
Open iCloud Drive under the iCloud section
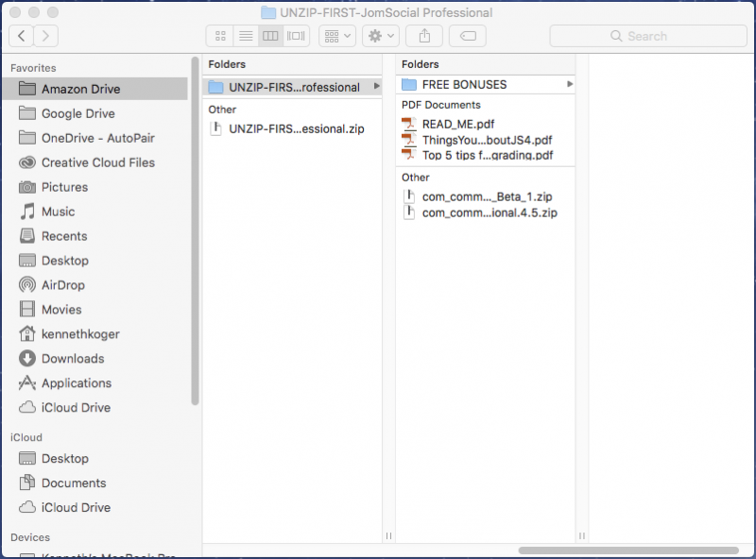click(95, 507)
